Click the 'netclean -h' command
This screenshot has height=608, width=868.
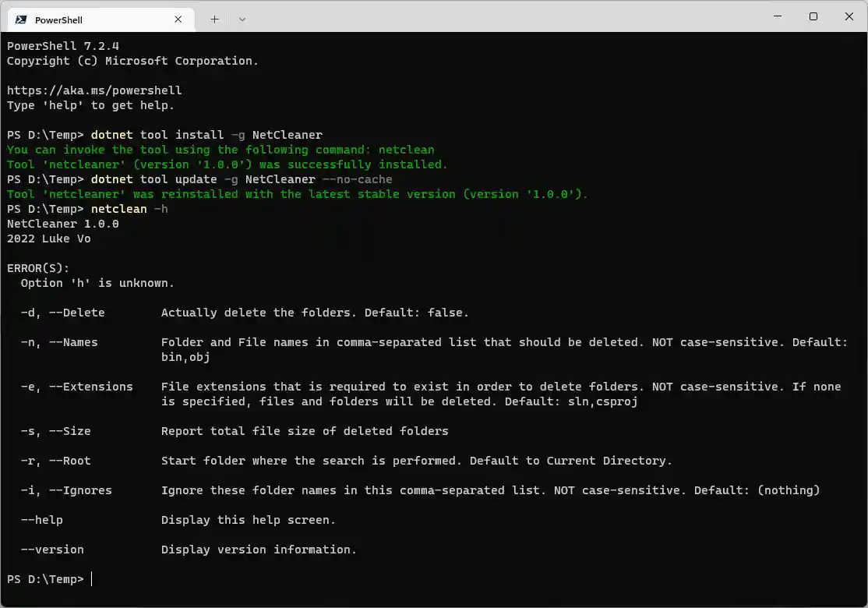[x=129, y=210]
